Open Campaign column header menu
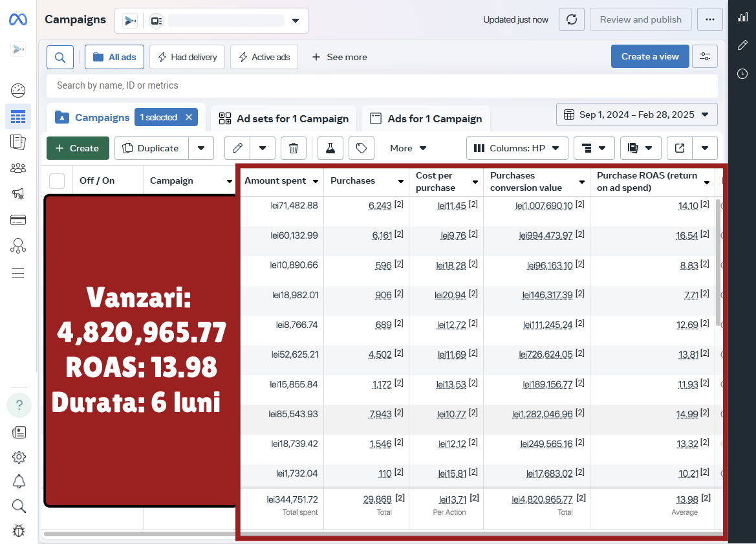The width and height of the screenshot is (756, 544). tap(230, 181)
